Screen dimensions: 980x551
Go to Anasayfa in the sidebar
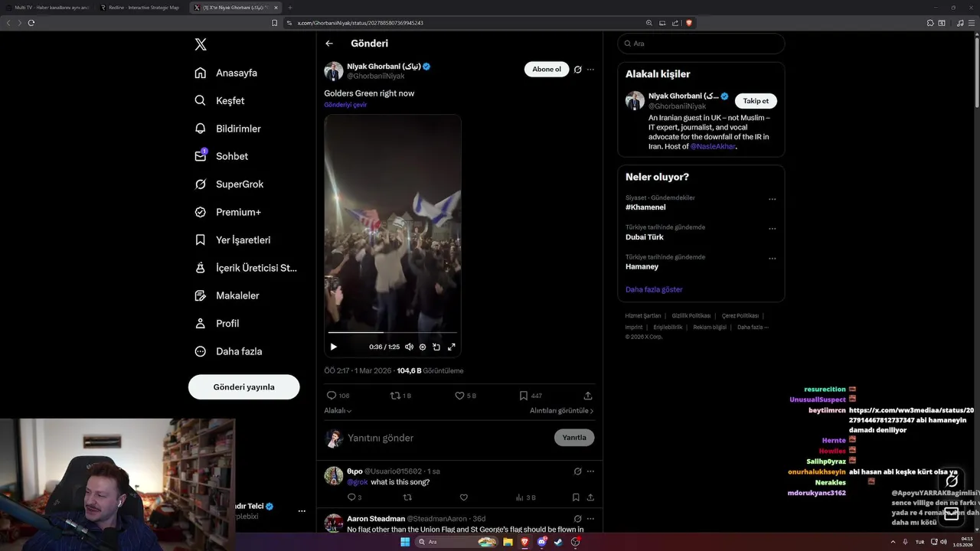pyautogui.click(x=226, y=73)
